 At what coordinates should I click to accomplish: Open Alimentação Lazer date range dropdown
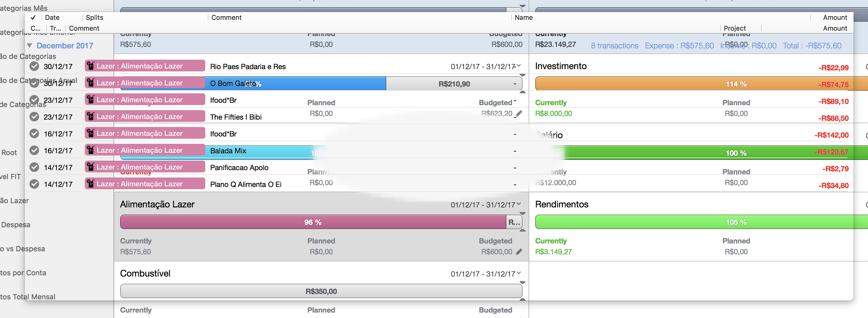tap(519, 204)
